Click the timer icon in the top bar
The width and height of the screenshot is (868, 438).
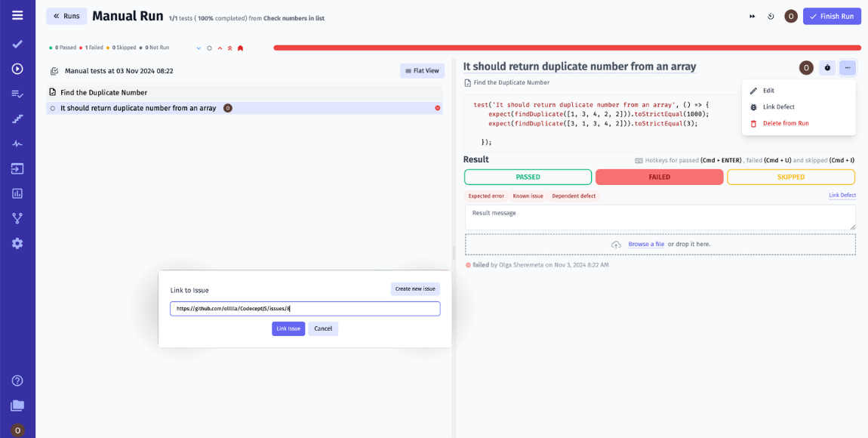pos(771,15)
